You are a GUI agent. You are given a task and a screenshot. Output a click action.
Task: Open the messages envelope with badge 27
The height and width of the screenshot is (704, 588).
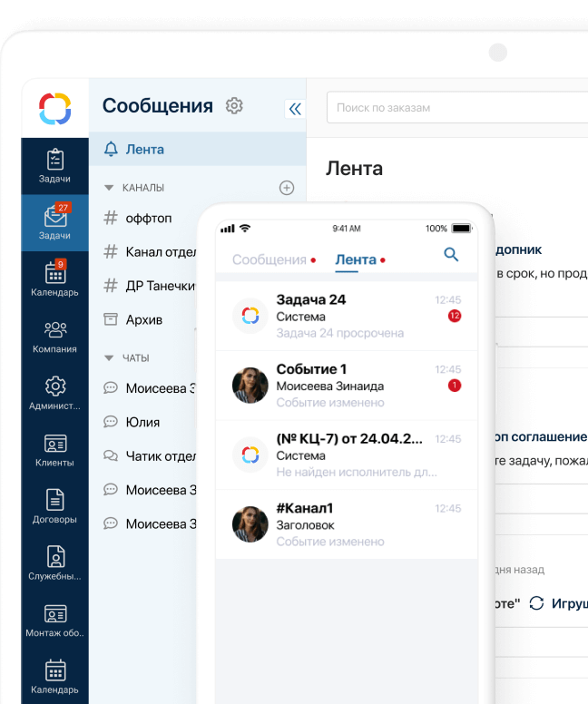[54, 222]
